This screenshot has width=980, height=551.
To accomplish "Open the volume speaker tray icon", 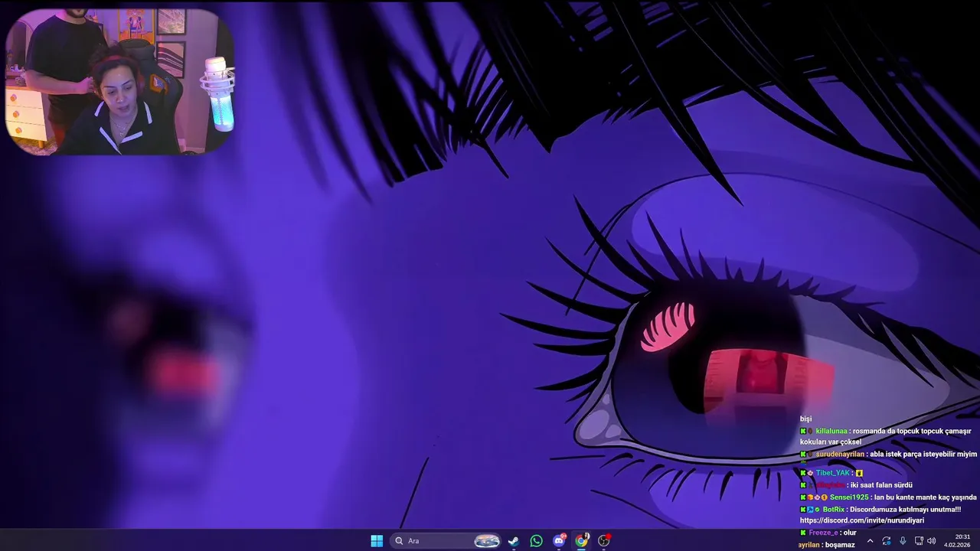I will point(932,540).
